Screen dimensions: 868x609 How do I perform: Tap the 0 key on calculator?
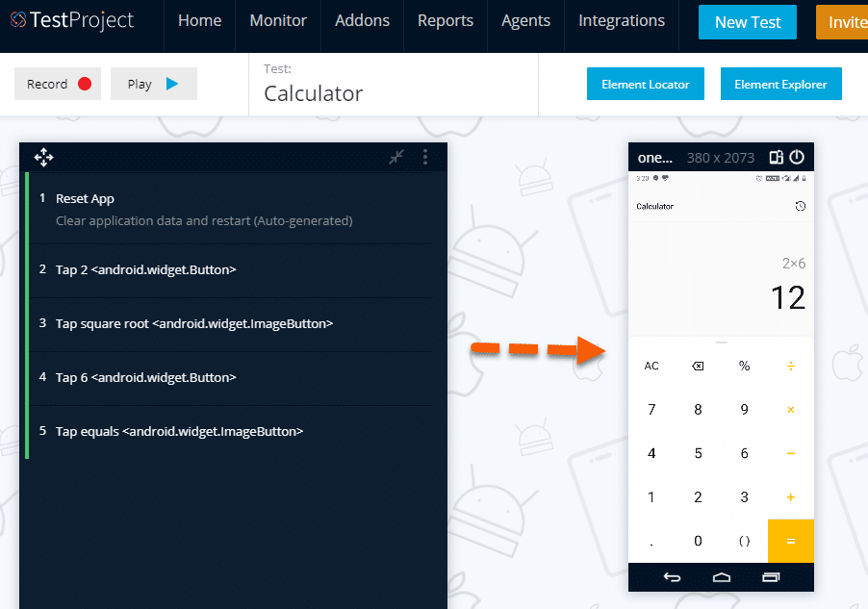(698, 541)
